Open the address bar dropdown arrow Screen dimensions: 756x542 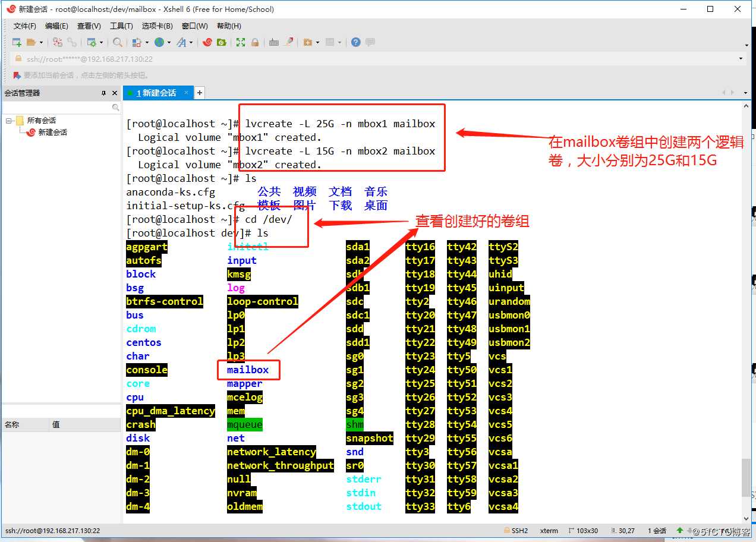pyautogui.click(x=741, y=59)
